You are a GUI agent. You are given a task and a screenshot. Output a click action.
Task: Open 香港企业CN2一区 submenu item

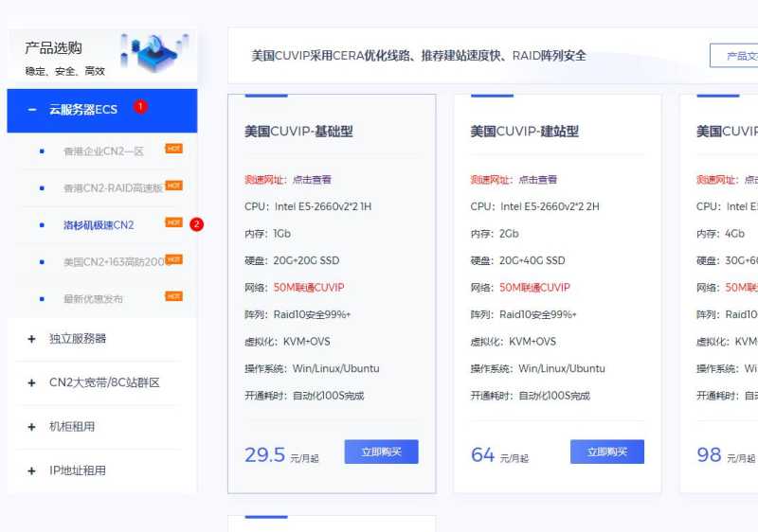tap(103, 151)
